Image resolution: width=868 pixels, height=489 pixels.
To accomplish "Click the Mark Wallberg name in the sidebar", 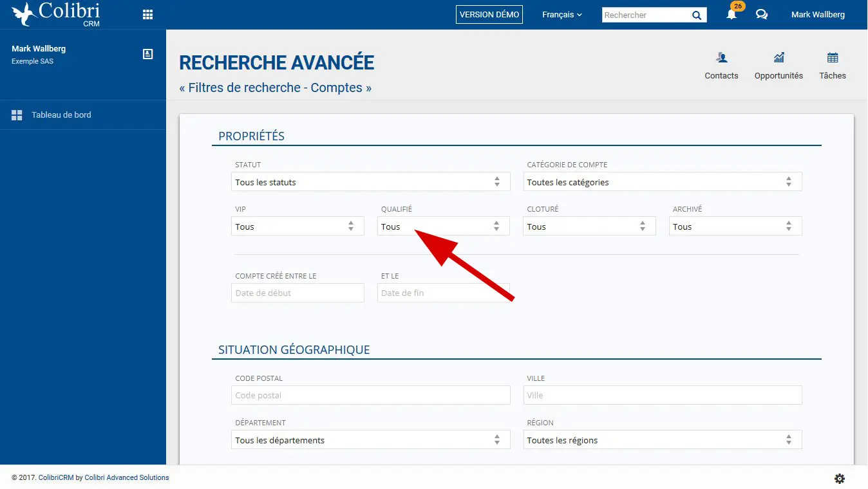I will point(39,49).
